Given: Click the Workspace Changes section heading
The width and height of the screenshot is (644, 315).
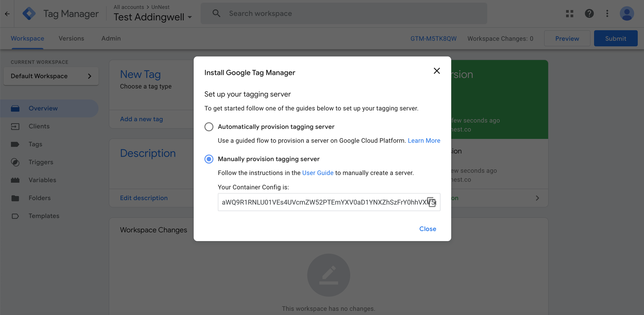Looking at the screenshot, I should click(x=153, y=230).
